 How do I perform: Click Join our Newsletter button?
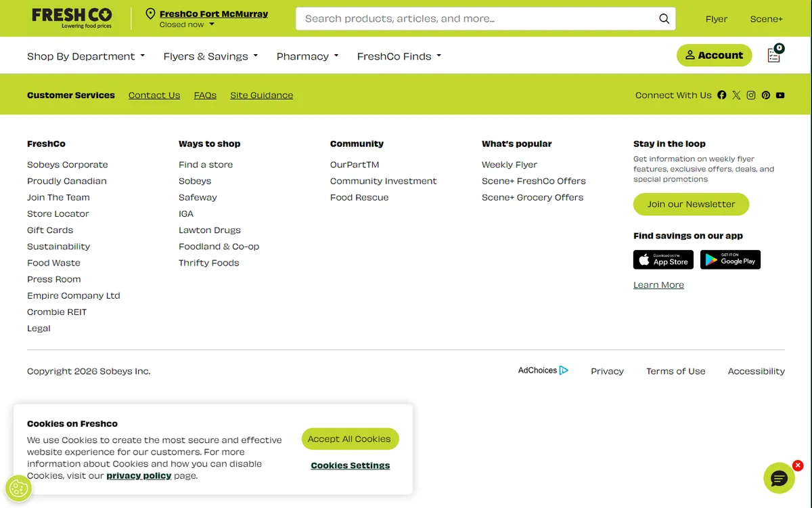click(x=691, y=204)
